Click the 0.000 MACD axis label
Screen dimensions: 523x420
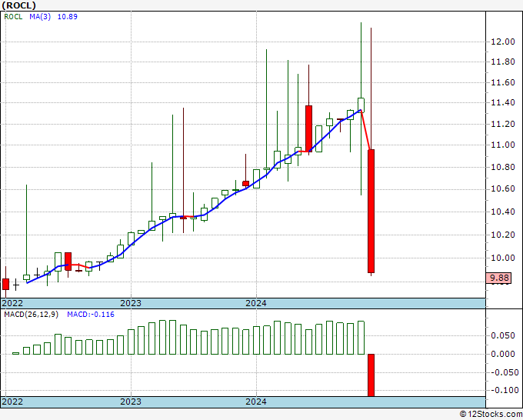(503, 354)
